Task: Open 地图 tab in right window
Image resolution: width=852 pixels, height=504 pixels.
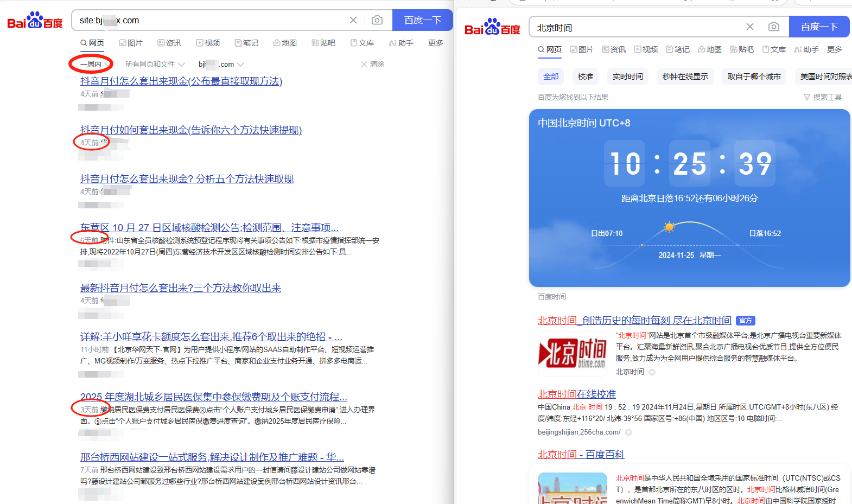Action: pos(710,49)
